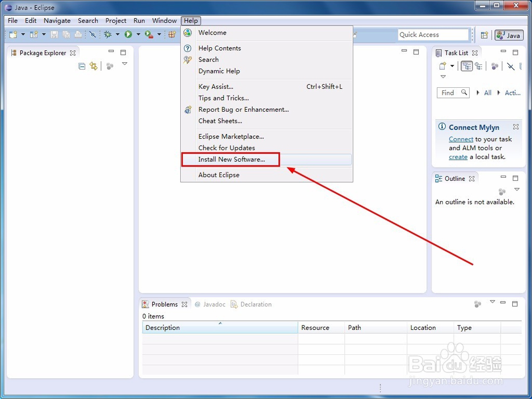Open Help Contents menu item

pyautogui.click(x=267, y=48)
